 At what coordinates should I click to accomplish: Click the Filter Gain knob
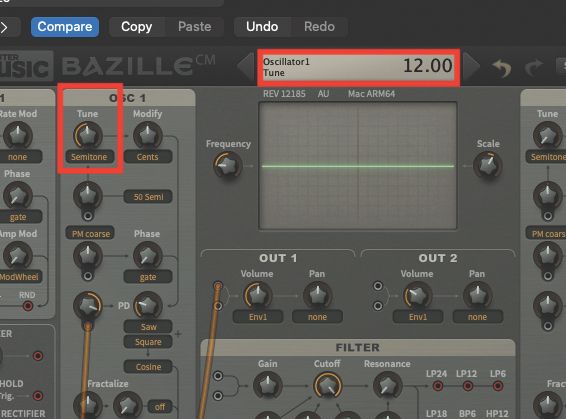click(x=267, y=385)
